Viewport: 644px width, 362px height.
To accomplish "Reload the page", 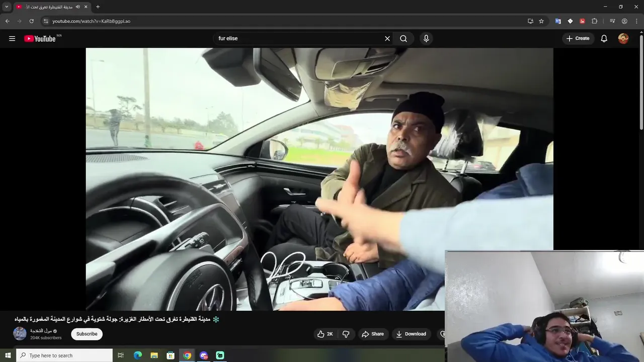I will pyautogui.click(x=31, y=21).
